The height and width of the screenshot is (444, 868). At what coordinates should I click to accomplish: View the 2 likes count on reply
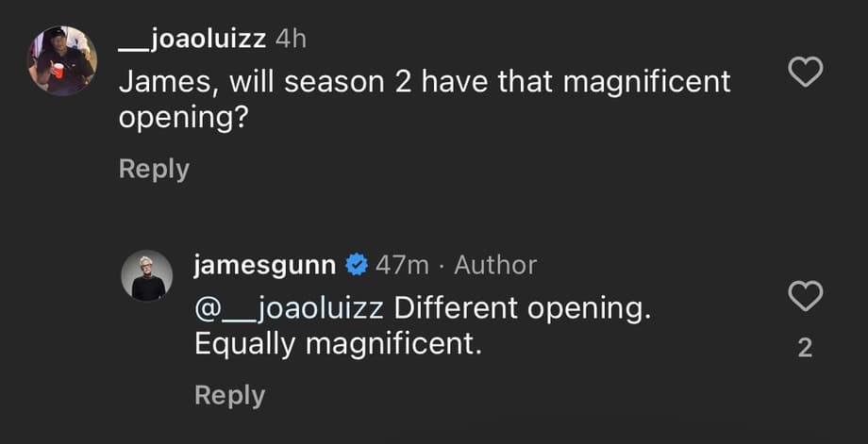pos(804,349)
